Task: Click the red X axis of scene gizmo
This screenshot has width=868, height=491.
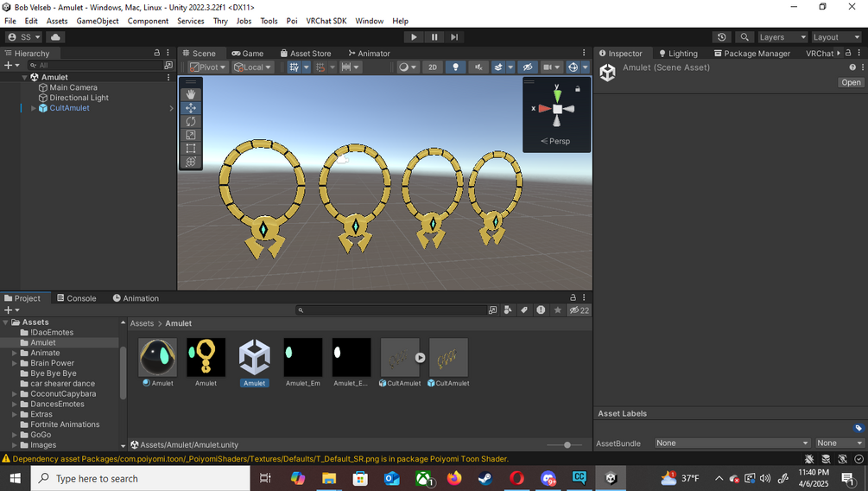Action: (543, 109)
